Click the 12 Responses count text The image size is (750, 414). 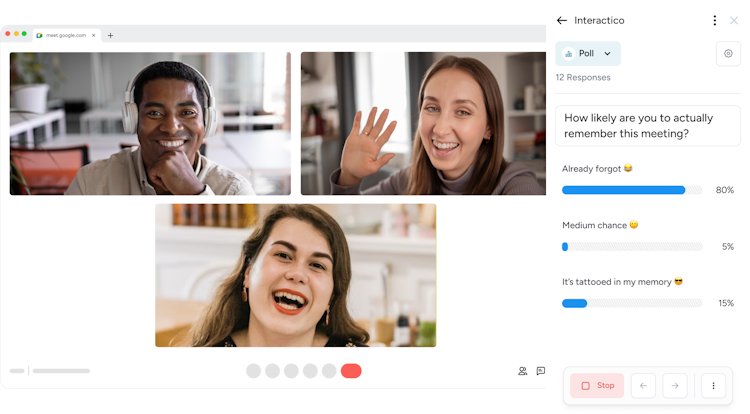coord(583,77)
